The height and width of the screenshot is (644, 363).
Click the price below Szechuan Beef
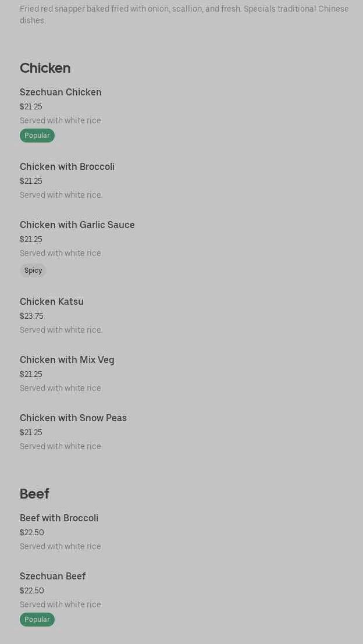click(x=32, y=590)
